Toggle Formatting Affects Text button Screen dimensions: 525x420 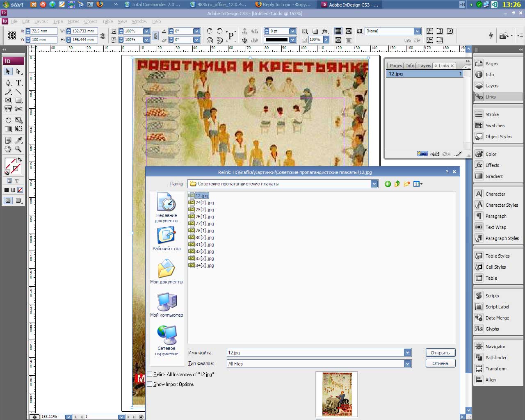pyautogui.click(x=17, y=181)
